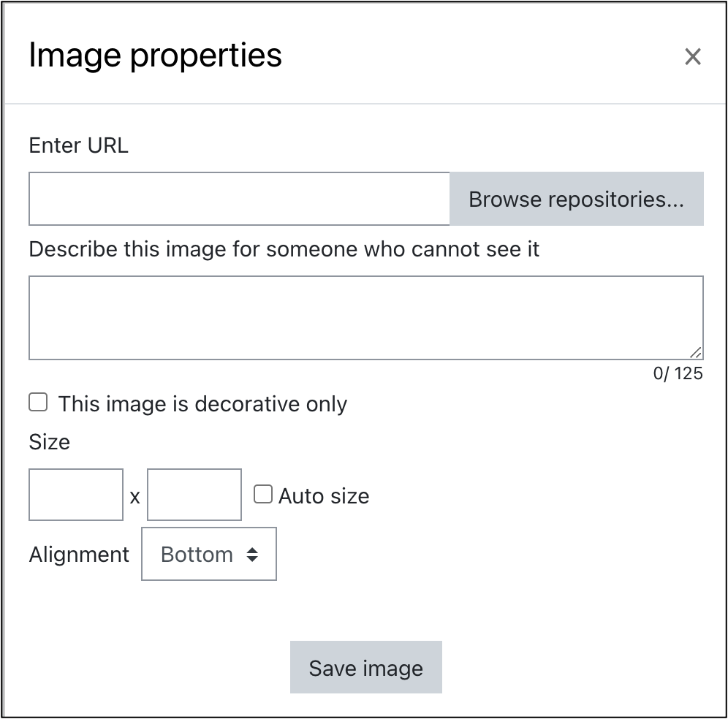This screenshot has height=719, width=728.
Task: Click the Browse repositories button
Action: tap(577, 198)
